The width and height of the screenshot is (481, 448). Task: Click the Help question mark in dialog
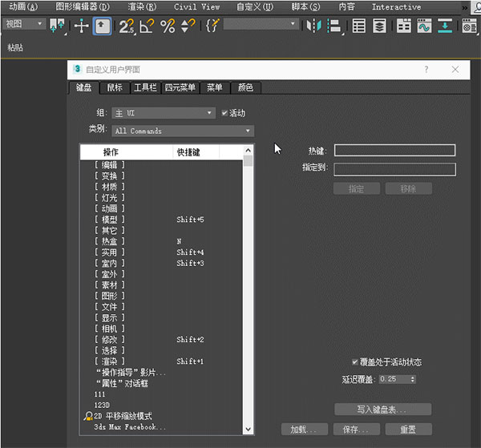pyautogui.click(x=426, y=70)
